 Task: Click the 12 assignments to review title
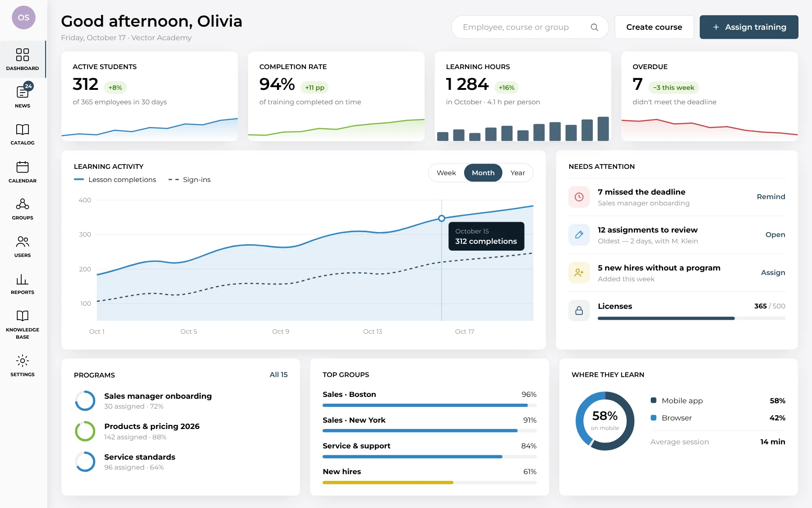648,230
